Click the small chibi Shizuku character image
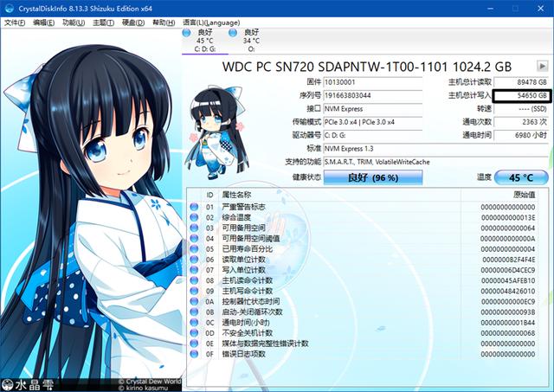 pos(217,132)
